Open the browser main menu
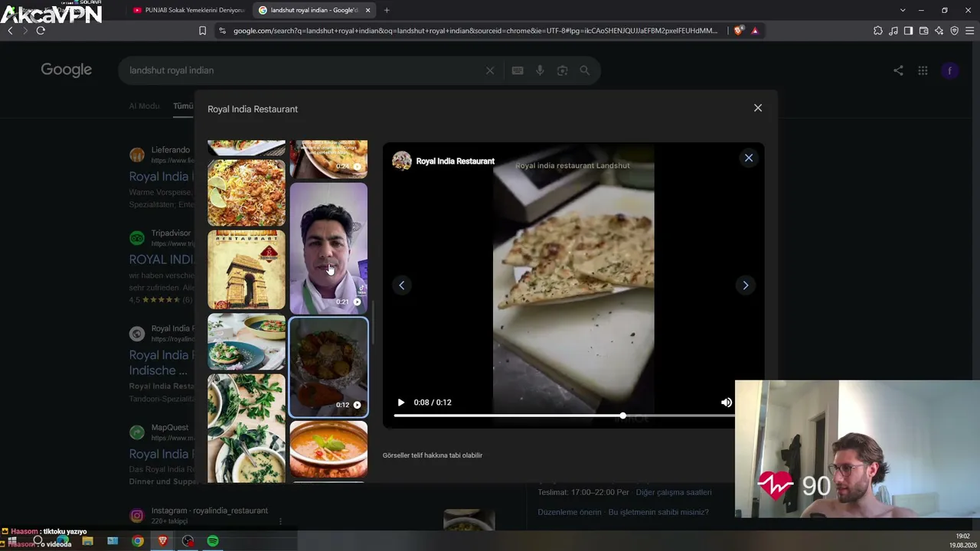 point(970,31)
